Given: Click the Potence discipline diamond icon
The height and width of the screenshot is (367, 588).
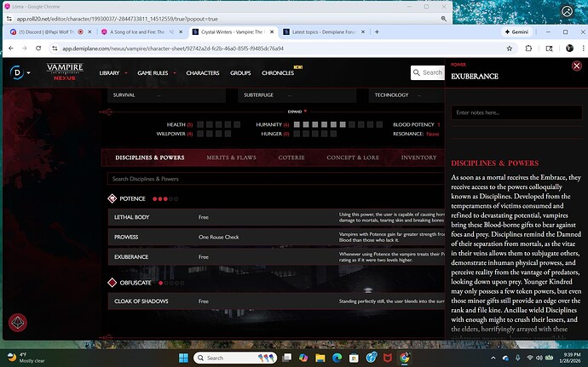Looking at the screenshot, I should (112, 198).
